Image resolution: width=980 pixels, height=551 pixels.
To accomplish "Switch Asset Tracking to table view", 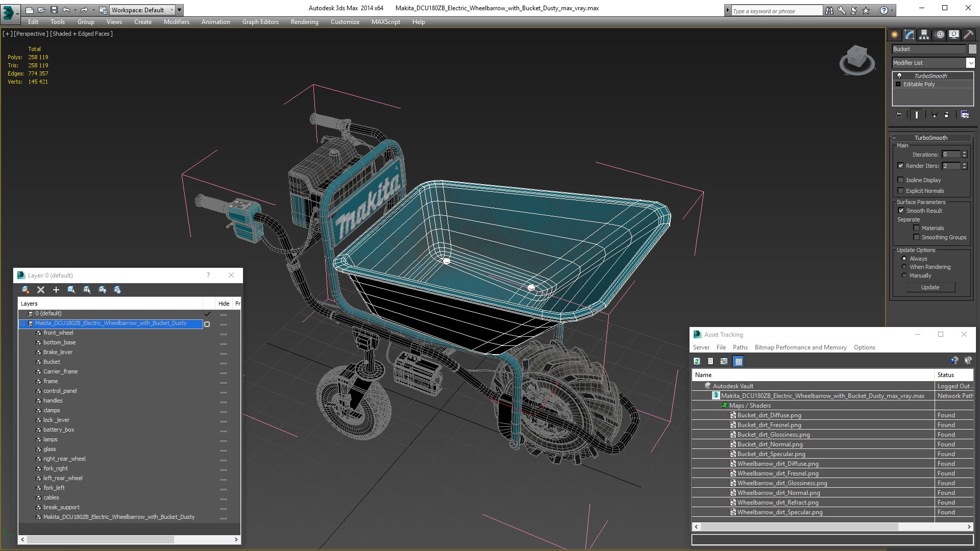I will pos(738,361).
